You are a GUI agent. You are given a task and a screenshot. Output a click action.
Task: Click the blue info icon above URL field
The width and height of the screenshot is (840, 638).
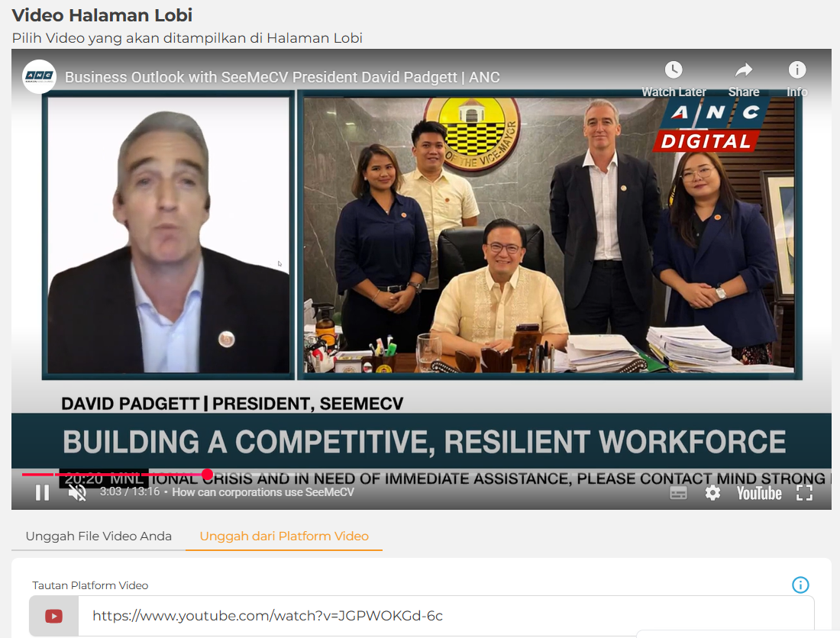click(800, 585)
